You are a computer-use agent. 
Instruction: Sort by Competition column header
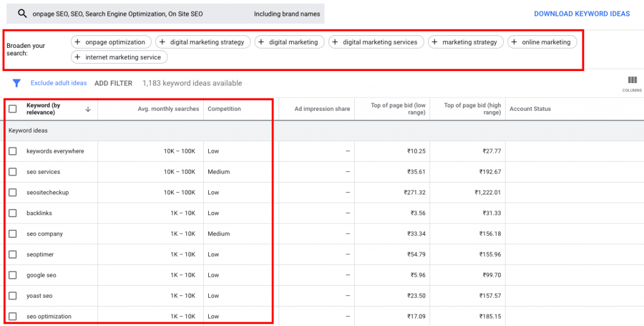pos(225,109)
